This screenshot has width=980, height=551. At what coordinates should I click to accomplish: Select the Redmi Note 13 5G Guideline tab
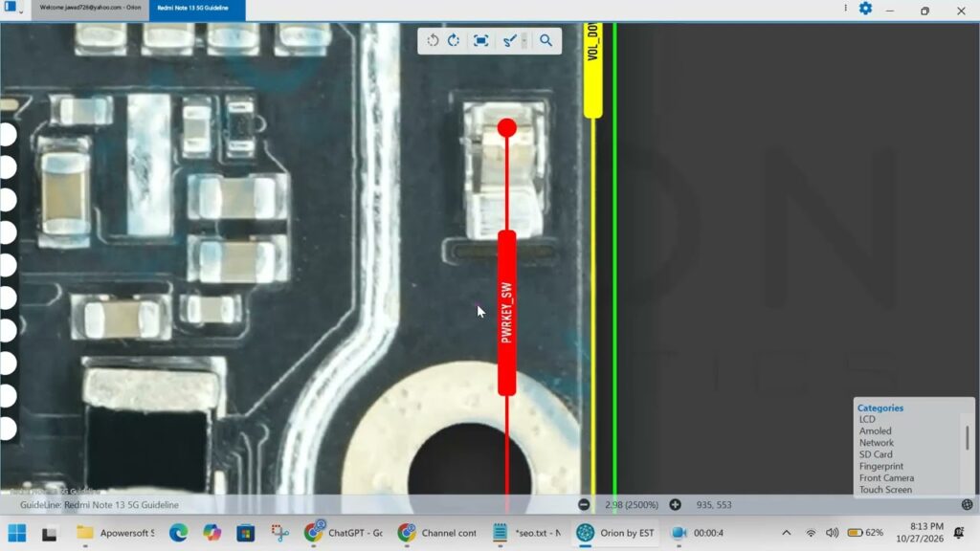click(x=196, y=9)
